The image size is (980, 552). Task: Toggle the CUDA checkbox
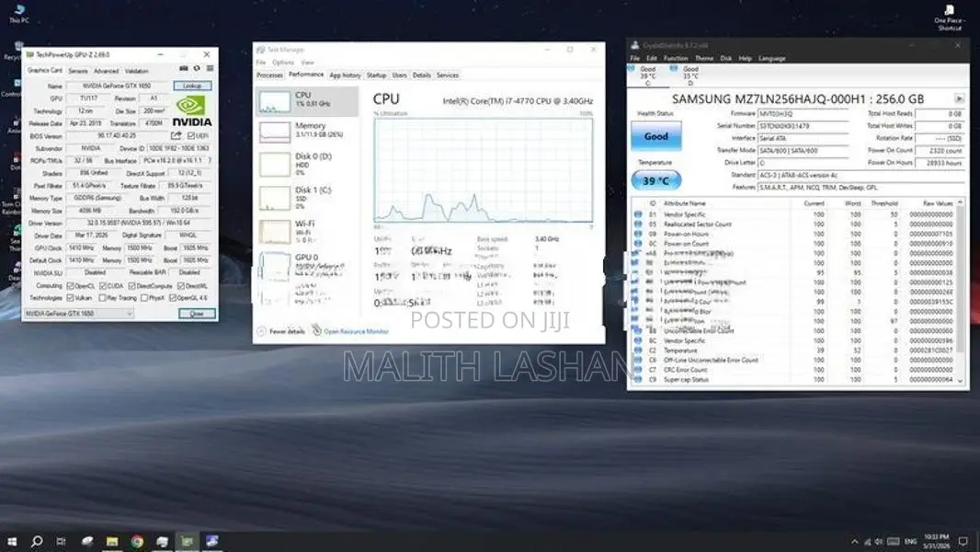(102, 286)
